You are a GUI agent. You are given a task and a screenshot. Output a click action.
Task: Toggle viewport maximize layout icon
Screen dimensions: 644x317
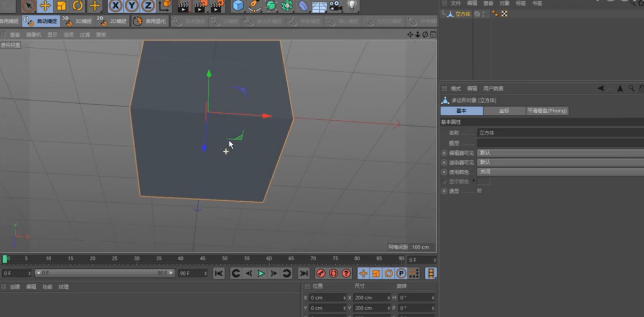(433, 35)
